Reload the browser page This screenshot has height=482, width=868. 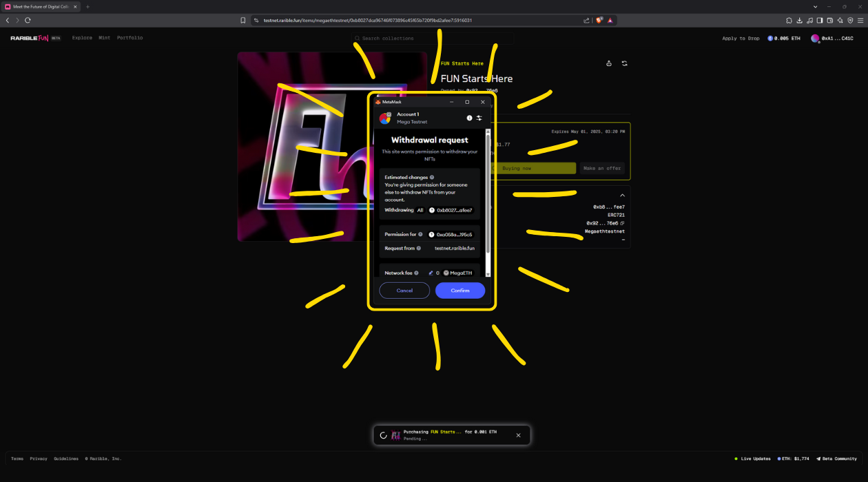pyautogui.click(x=28, y=20)
